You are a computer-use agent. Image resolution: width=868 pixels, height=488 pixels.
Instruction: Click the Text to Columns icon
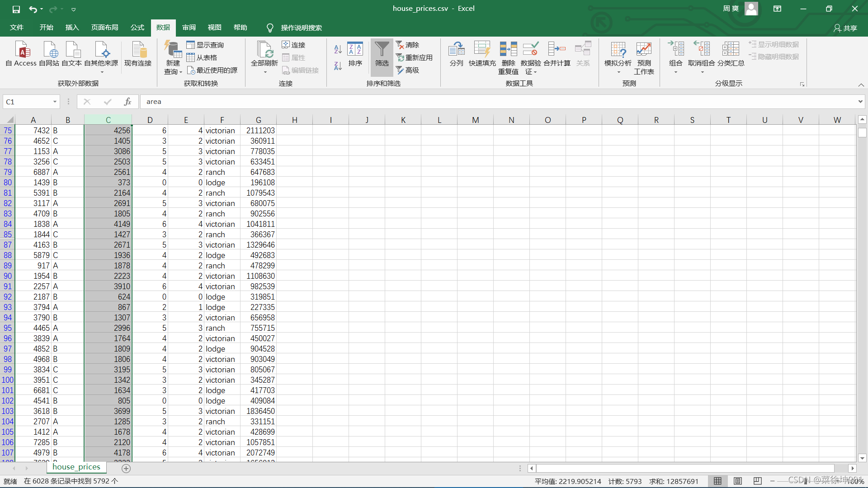coord(456,50)
